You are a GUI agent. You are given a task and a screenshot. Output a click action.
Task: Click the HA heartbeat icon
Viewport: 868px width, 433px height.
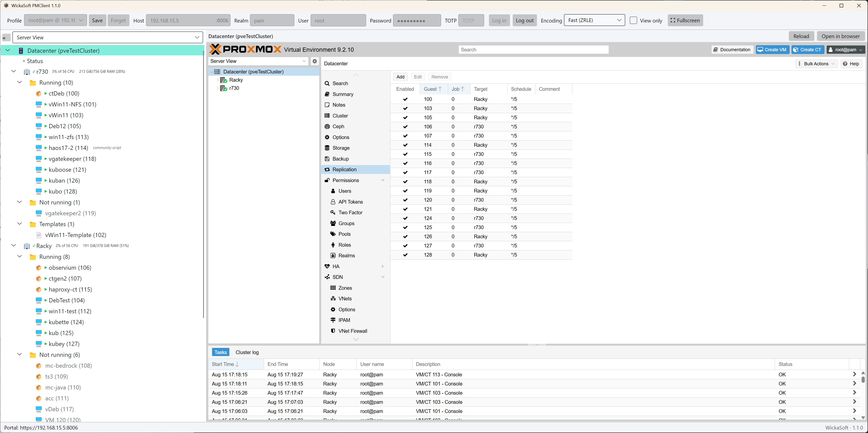pos(327,266)
